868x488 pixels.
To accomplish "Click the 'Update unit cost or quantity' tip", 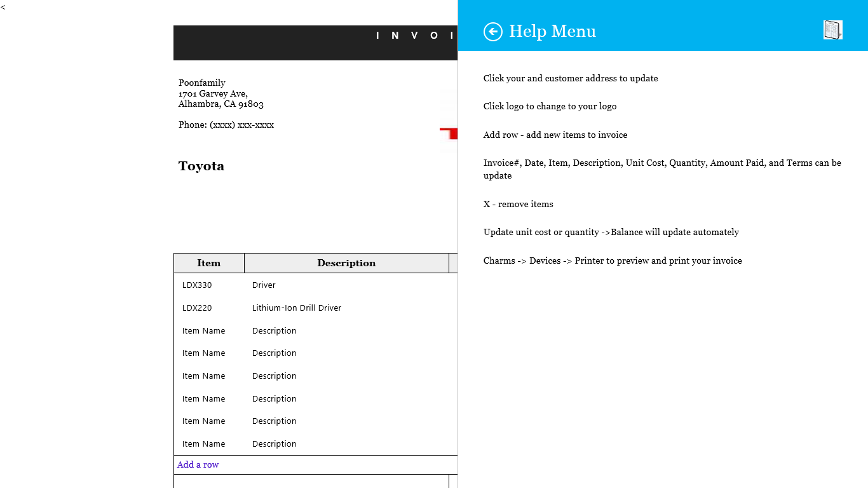I will 611,232.
